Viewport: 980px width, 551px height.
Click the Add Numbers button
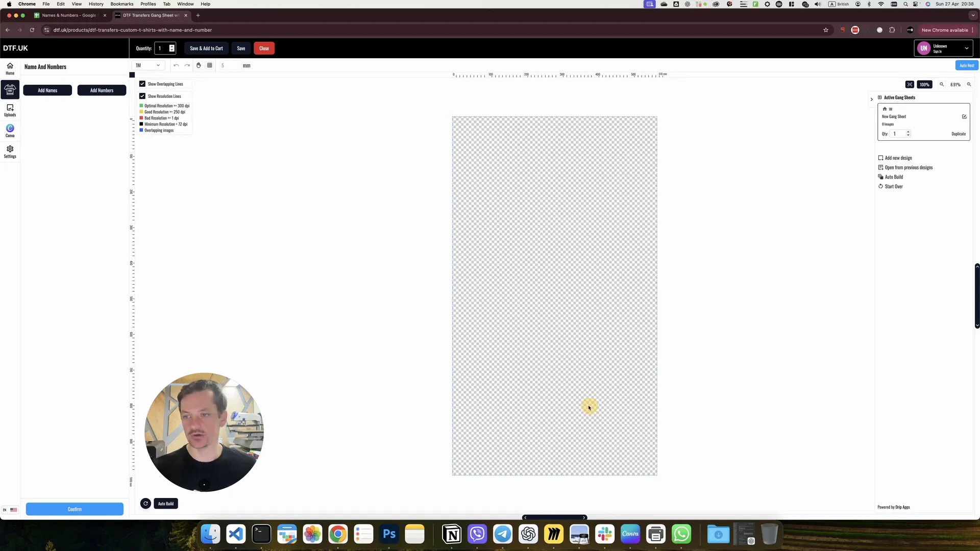102,90
